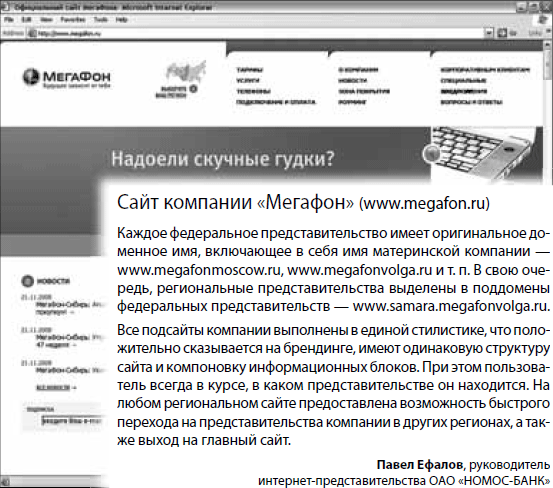Image resolution: width=553 pixels, height=488 pixels.
Task: Click 'www.megafonmoscow.ru' in the paragraph
Action: (199, 270)
